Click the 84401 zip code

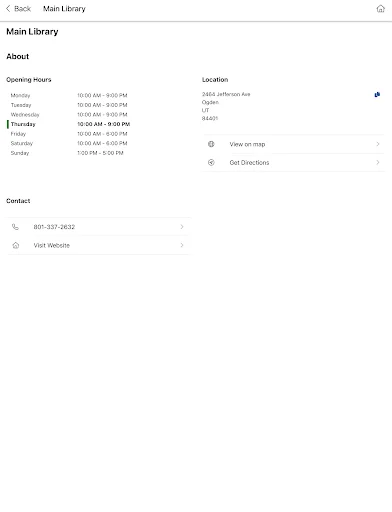pos(210,118)
